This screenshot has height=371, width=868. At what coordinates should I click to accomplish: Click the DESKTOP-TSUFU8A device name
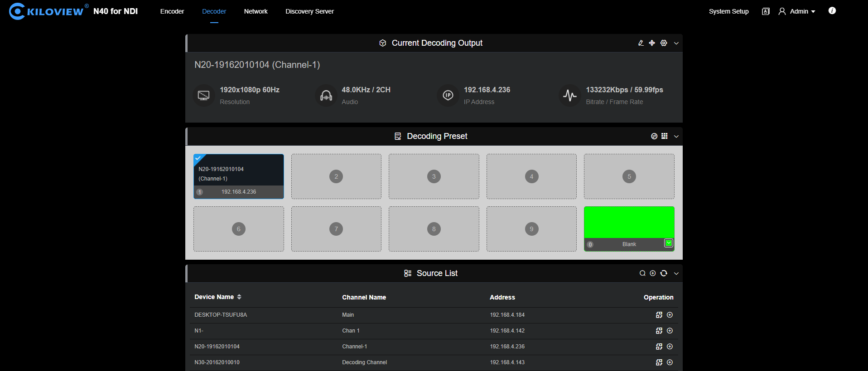(x=221, y=315)
